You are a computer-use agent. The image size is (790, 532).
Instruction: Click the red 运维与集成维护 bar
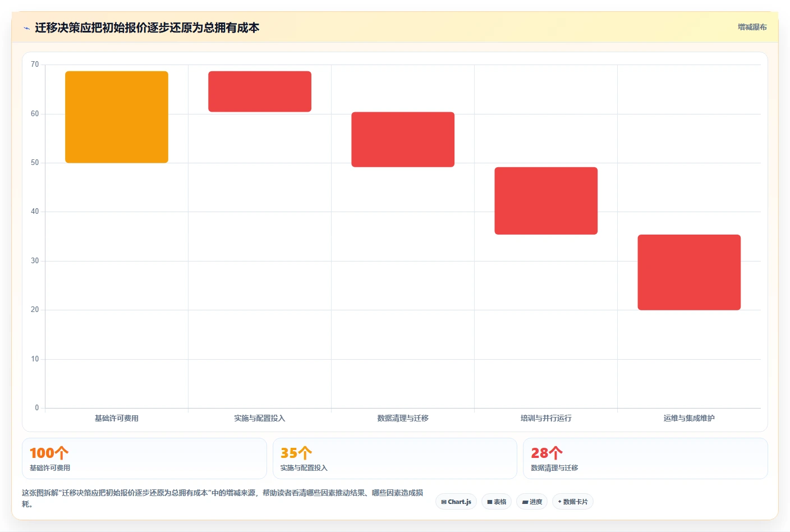(x=689, y=272)
